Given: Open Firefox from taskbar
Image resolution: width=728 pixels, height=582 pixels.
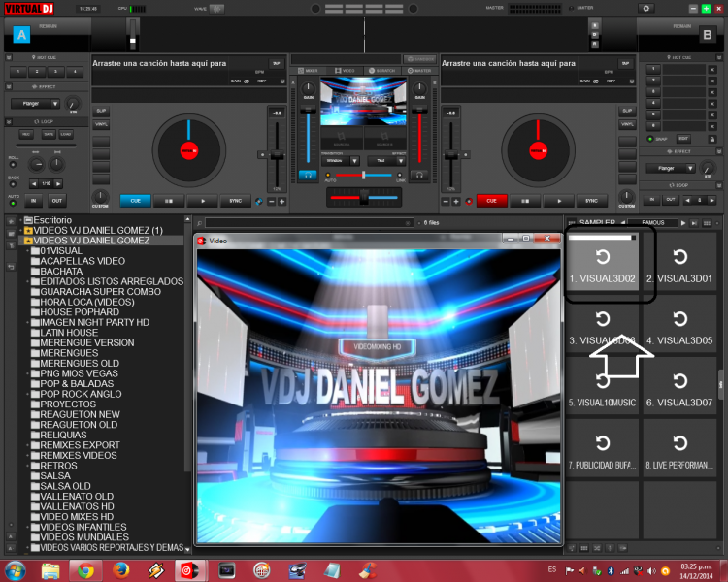Looking at the screenshot, I should [x=120, y=570].
